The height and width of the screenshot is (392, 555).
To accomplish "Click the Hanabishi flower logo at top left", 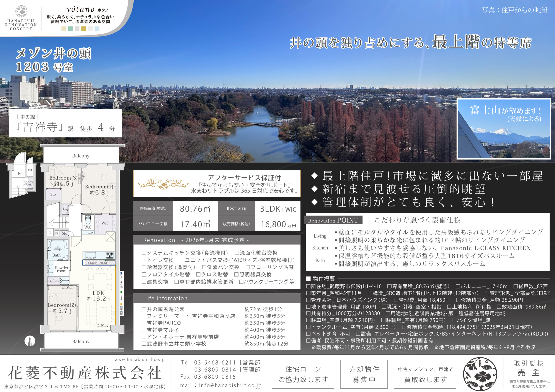I will 21,11.
